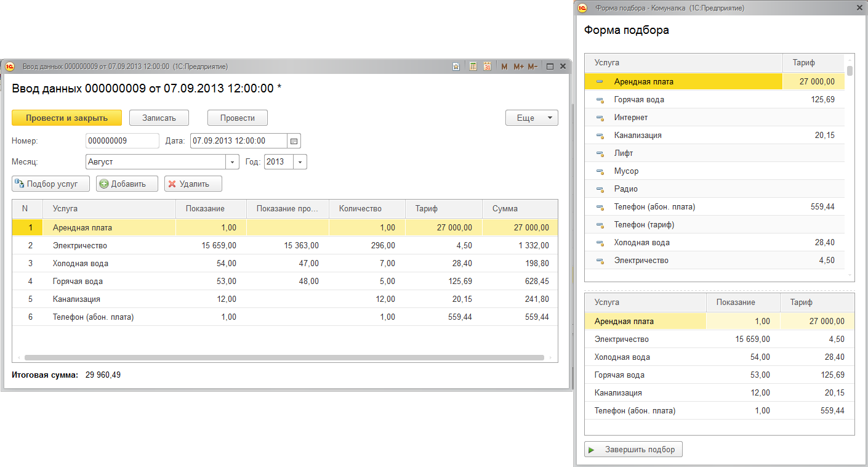Open the calendar icon in title bar
868x467 pixels.
(488, 67)
